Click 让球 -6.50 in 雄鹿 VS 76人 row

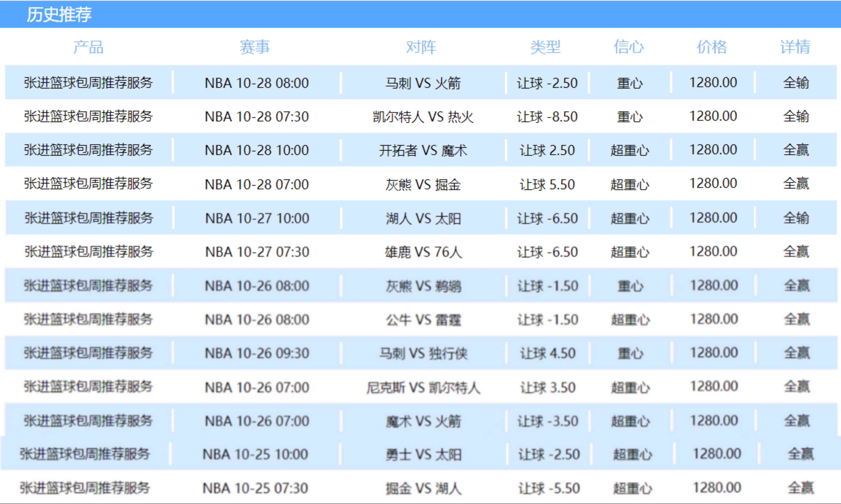point(547,252)
